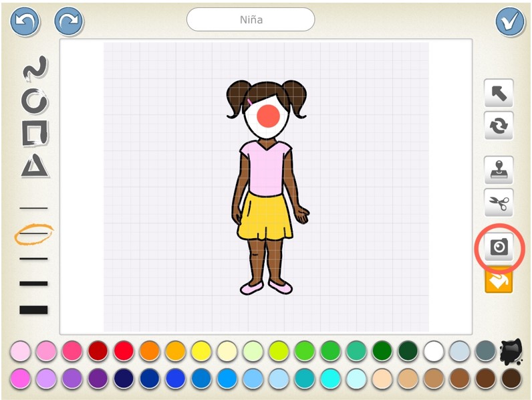532x400 pixels.
Task: Select the rectangle shape tool
Action: pyautogui.click(x=35, y=132)
